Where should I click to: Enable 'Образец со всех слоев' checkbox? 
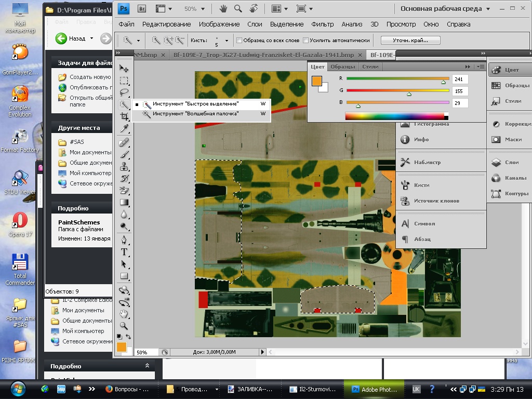tap(240, 41)
